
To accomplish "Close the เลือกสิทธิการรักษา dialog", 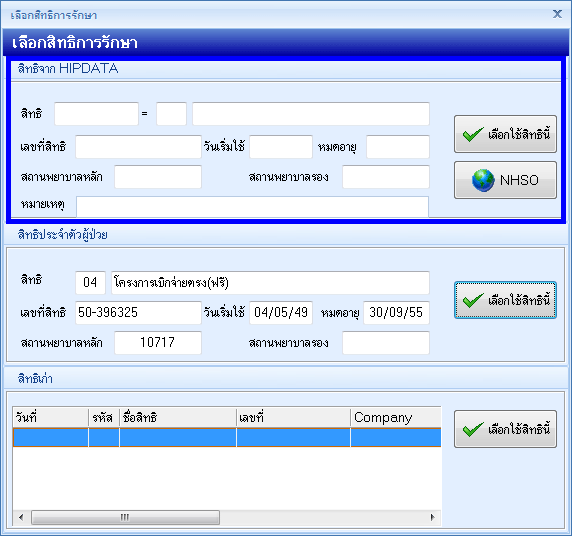I will pyautogui.click(x=557, y=14).
